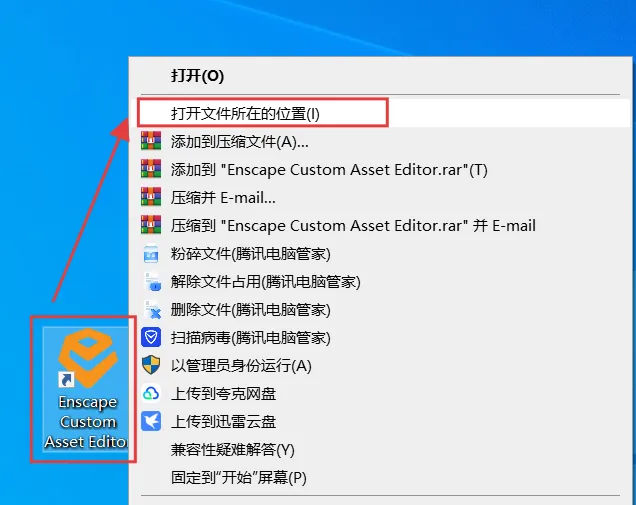Click WinRAR icon beside 压缩并 E-mail...
Viewport: 636px width, 505px height.
coord(151,197)
